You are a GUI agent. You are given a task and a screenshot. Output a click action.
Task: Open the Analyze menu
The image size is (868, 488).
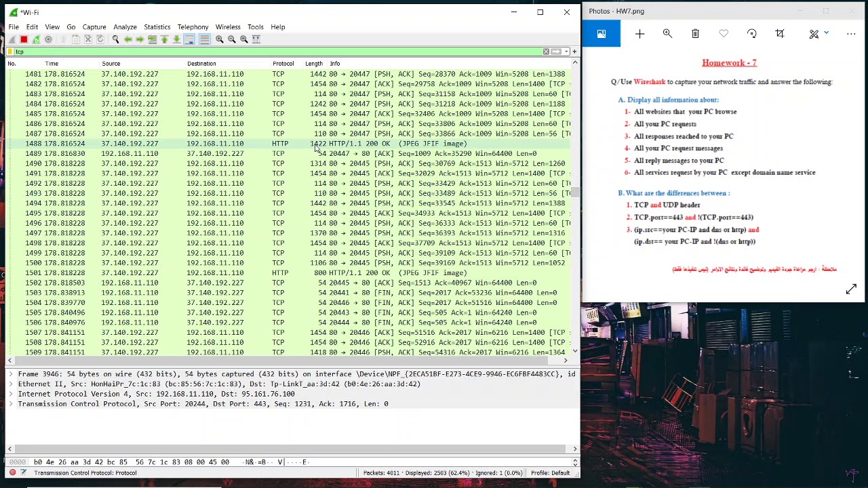125,27
